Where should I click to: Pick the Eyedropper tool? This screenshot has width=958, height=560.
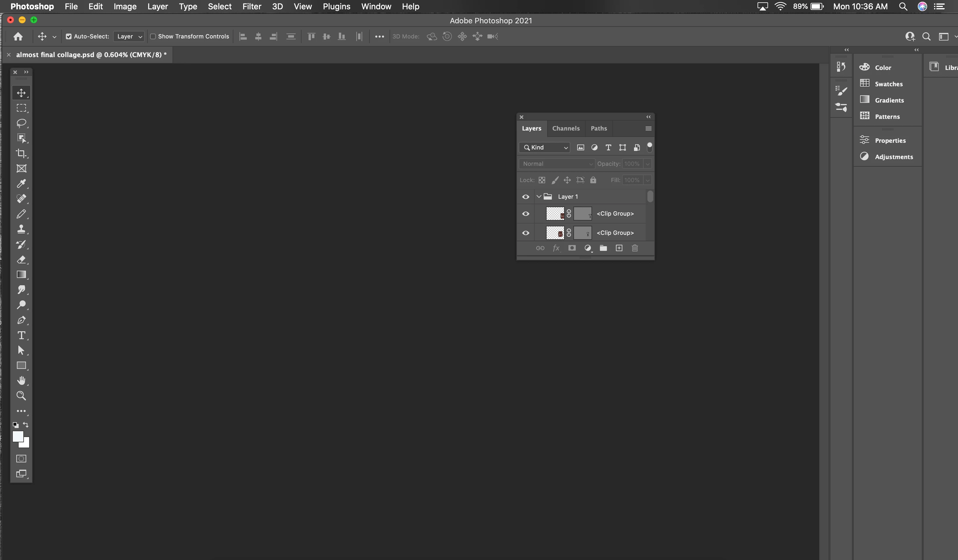click(x=21, y=184)
